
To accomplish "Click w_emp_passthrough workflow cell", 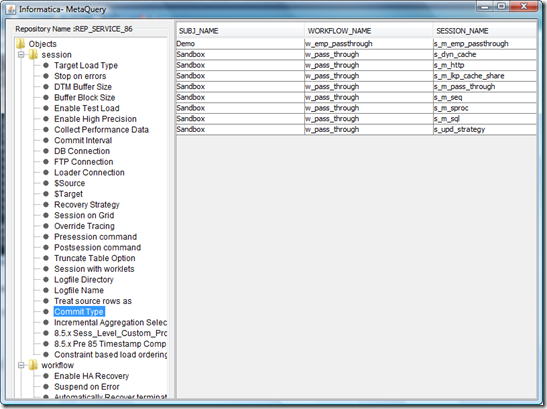I will point(369,44).
